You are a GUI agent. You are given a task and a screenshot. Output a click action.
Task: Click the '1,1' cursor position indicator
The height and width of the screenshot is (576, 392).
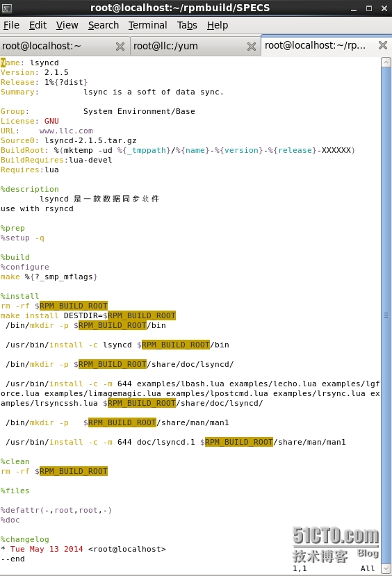pos(300,568)
